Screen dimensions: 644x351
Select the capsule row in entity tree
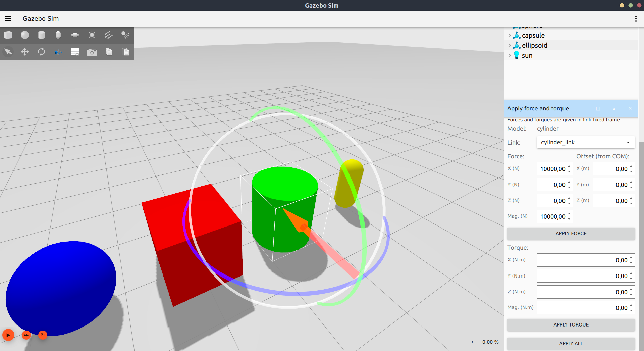[x=571, y=35]
